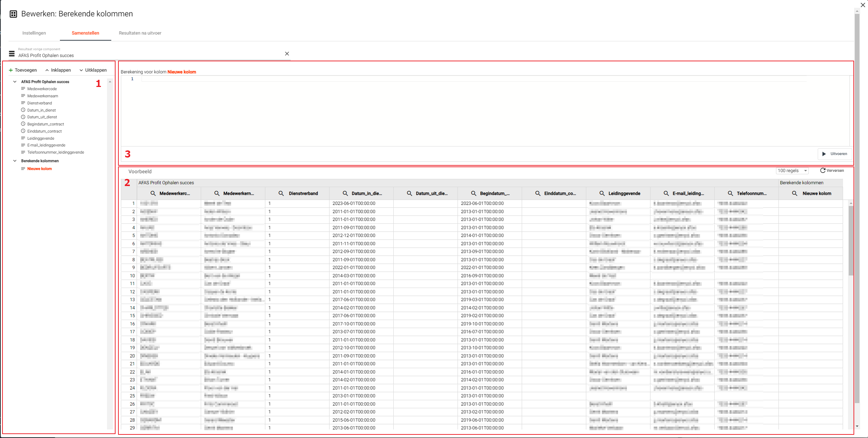
Task: Click Uitklappen to expand all nodes
Action: pos(93,70)
